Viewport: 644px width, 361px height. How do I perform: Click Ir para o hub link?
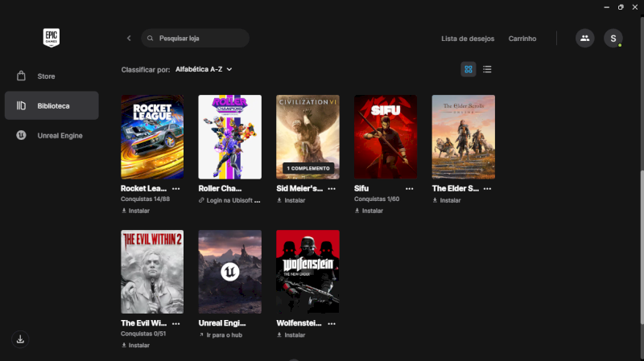click(x=221, y=335)
